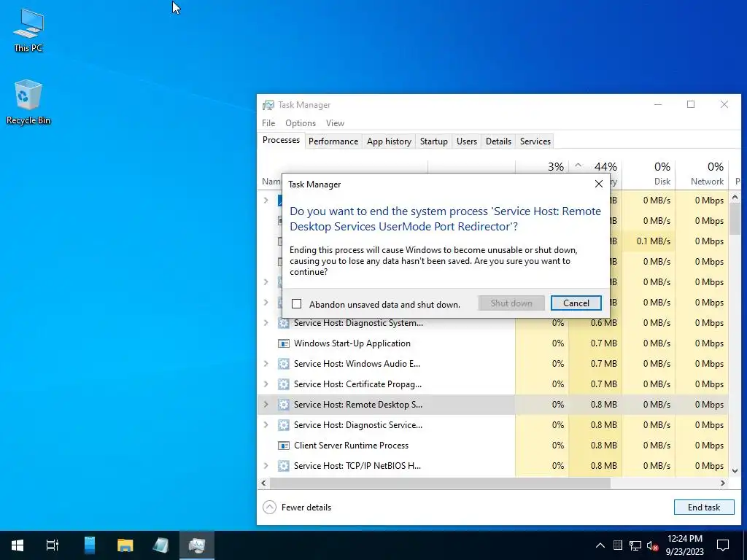This screenshot has width=747, height=560.
Task: Check 'Abandon unsaved data and shut down' box
Action: point(296,304)
